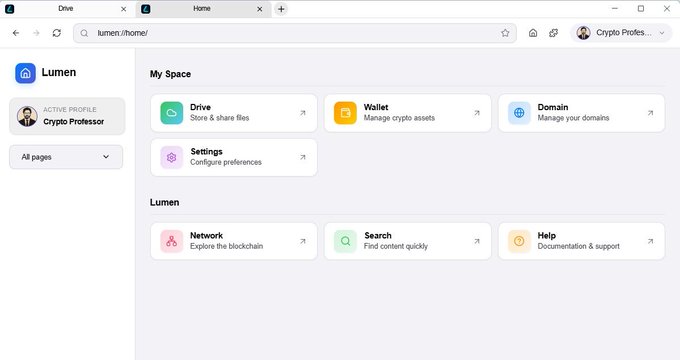Click the green Search magnifier icon
This screenshot has width=680, height=360.
pyautogui.click(x=345, y=241)
